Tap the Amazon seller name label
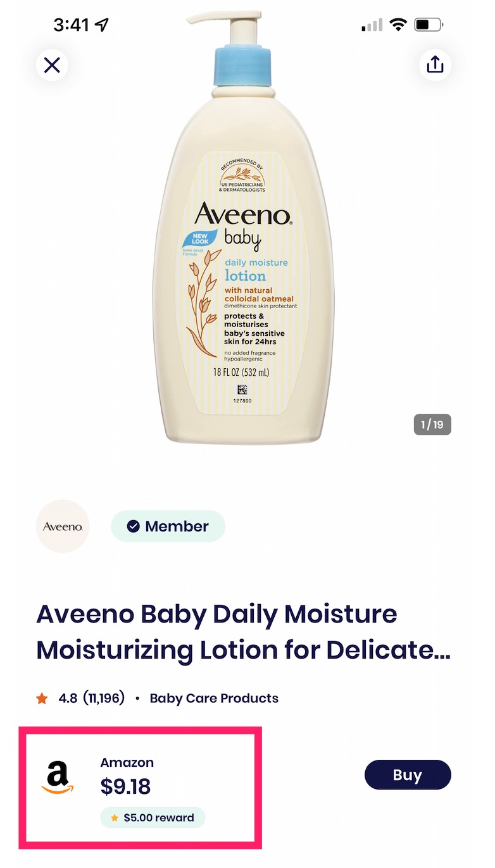The image size is (495, 868). pos(127,762)
